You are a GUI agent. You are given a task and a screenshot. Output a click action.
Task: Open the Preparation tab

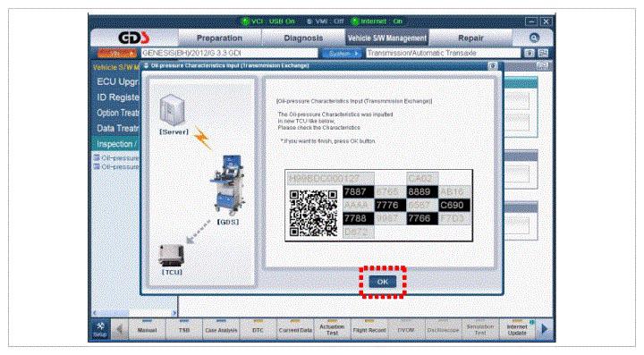pyautogui.click(x=219, y=38)
